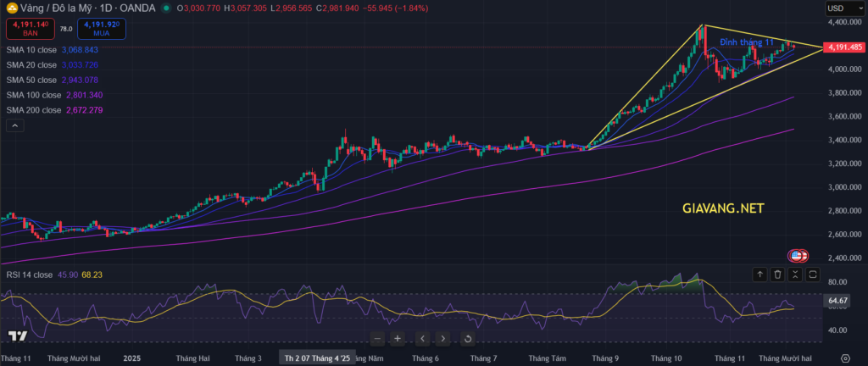
Task: Delete the RSI pane
Action: coord(776,274)
